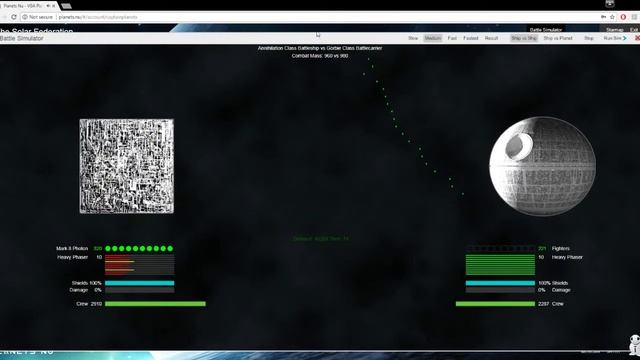Click left ship green Crew bar

[x=155, y=304]
